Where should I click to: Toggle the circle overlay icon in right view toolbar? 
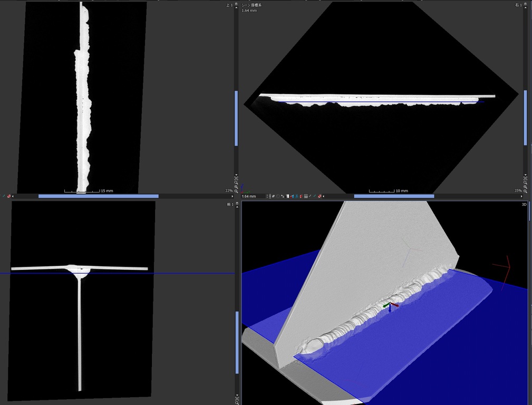tap(277, 196)
